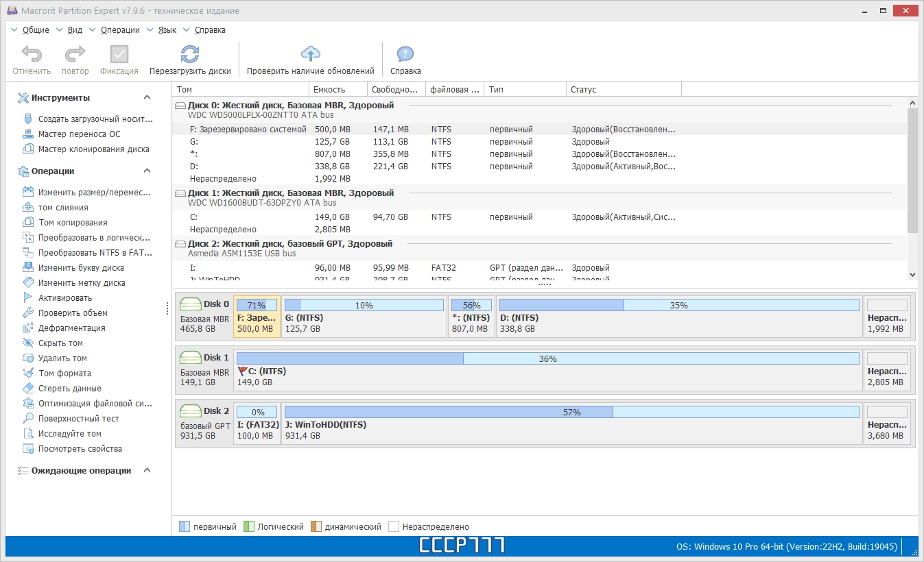Click Преобразовать NTFS в FAT icon
Image resolution: width=924 pixels, height=562 pixels.
pyautogui.click(x=28, y=252)
